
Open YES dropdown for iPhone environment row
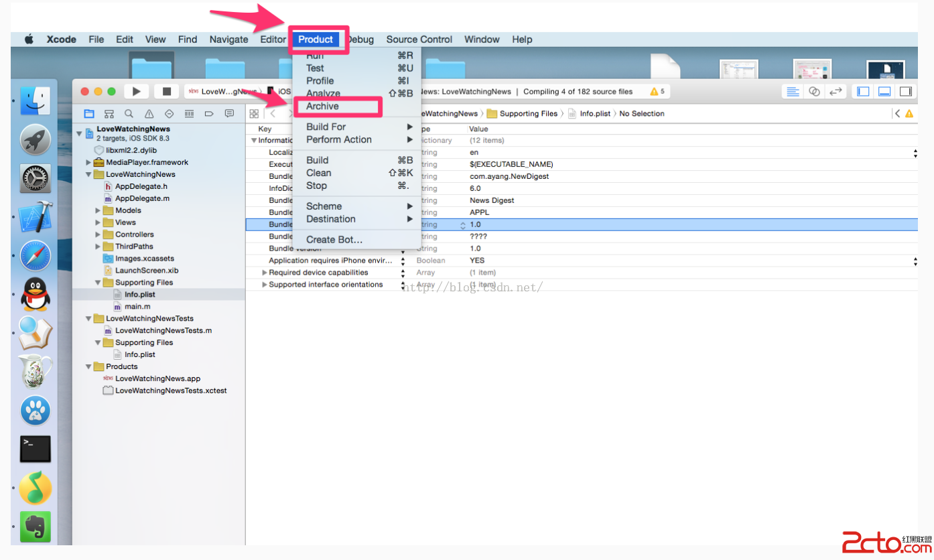(x=915, y=261)
